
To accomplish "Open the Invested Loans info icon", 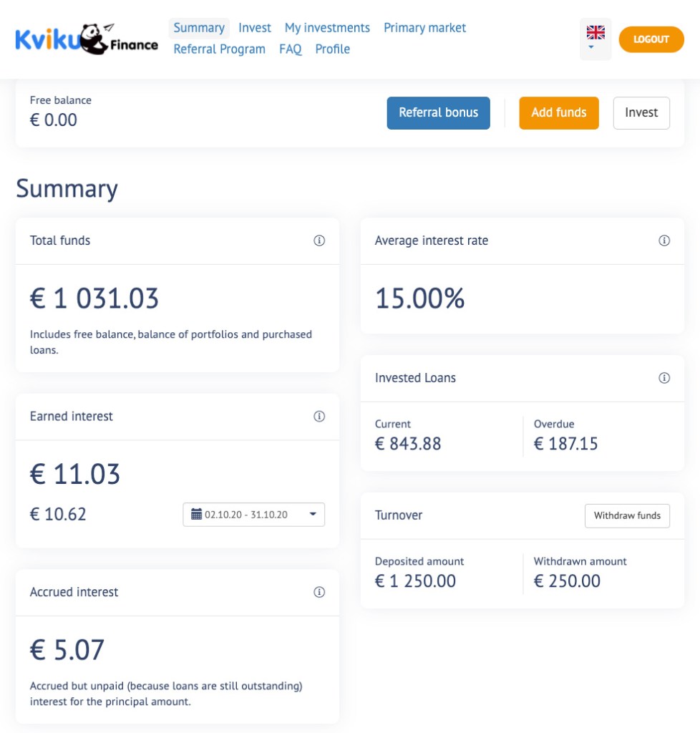I will point(664,378).
